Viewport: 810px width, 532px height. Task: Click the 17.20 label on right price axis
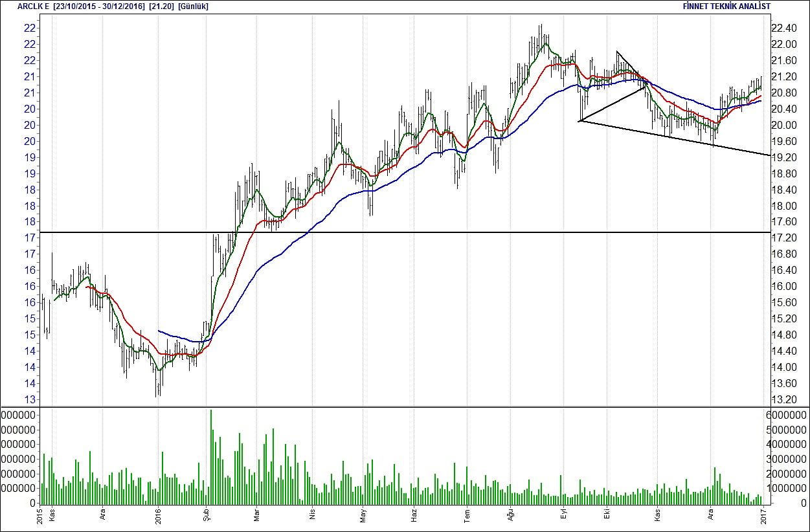[784, 238]
